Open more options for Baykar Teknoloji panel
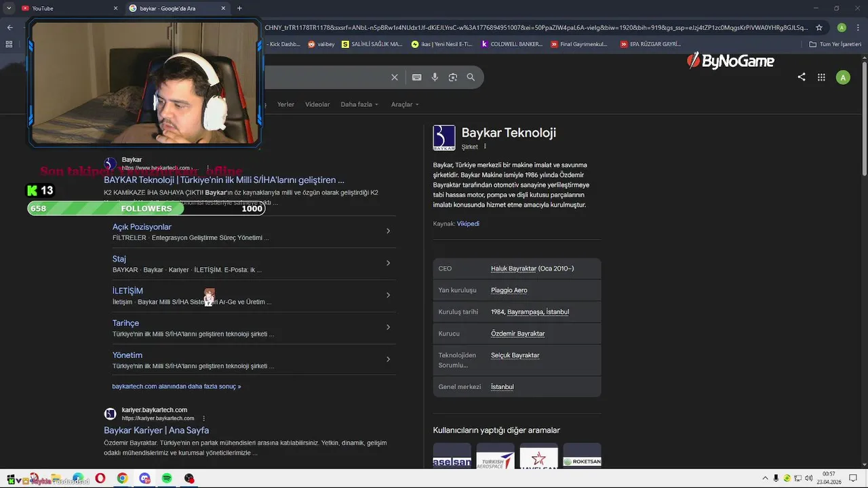 click(x=485, y=146)
